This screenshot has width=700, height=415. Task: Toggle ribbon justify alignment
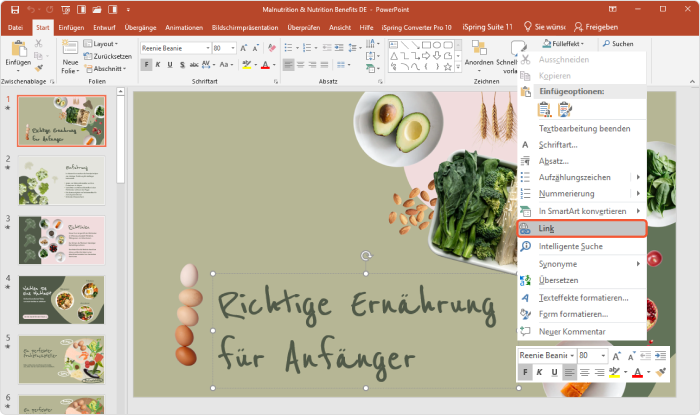coord(325,65)
